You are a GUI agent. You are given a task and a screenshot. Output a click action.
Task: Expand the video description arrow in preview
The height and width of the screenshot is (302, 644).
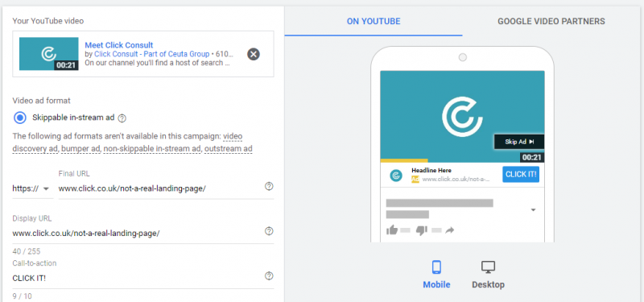click(x=533, y=210)
